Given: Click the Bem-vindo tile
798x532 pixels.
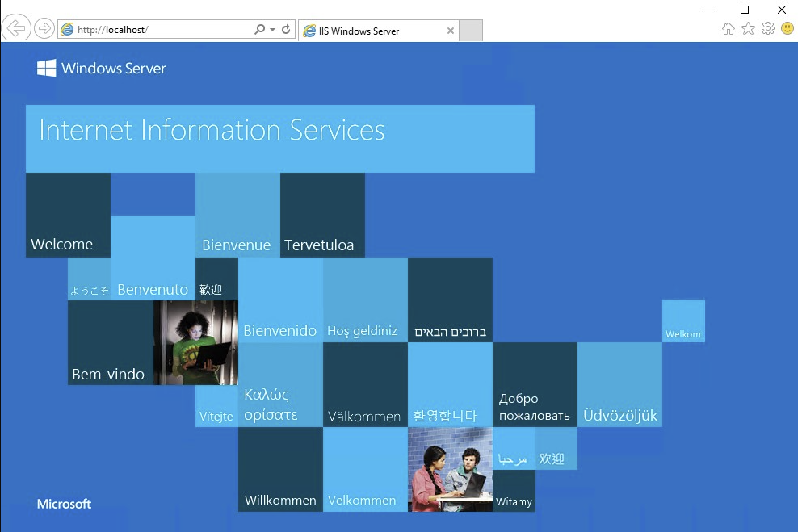Looking at the screenshot, I should pos(111,342).
